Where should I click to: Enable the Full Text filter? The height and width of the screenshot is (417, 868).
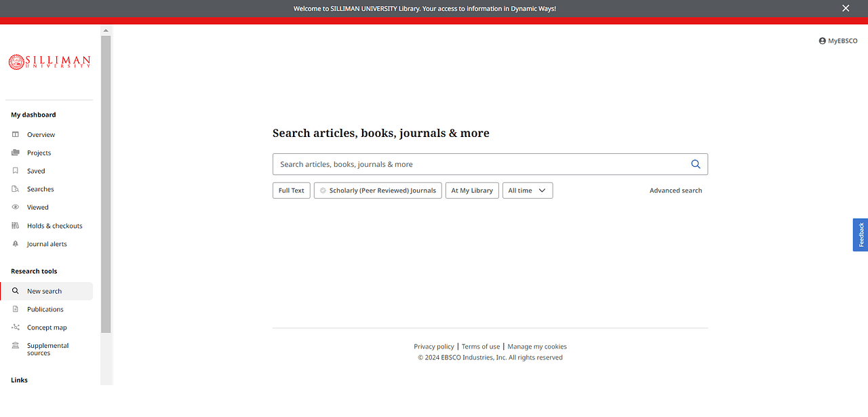point(291,190)
